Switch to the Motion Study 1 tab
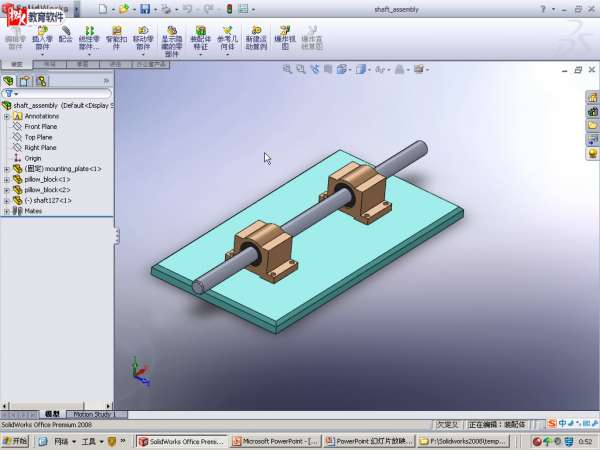Screen dimensions: 600x450 pos(92,414)
